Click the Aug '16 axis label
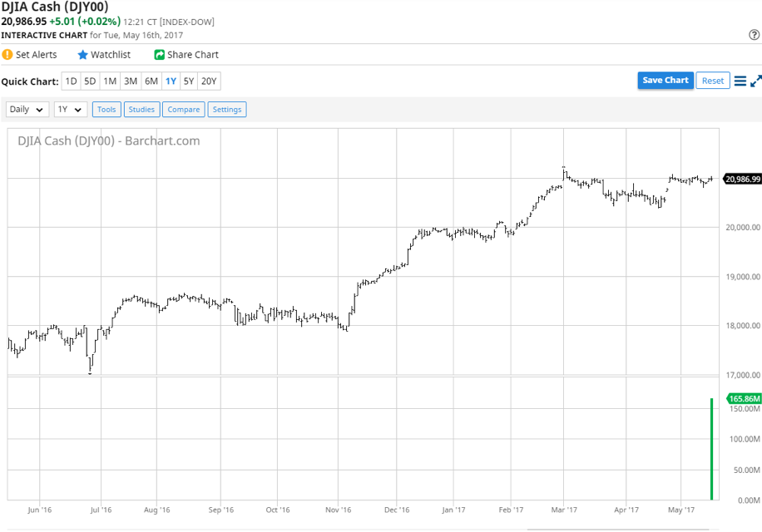Image resolution: width=762 pixels, height=532 pixels. coord(157,510)
